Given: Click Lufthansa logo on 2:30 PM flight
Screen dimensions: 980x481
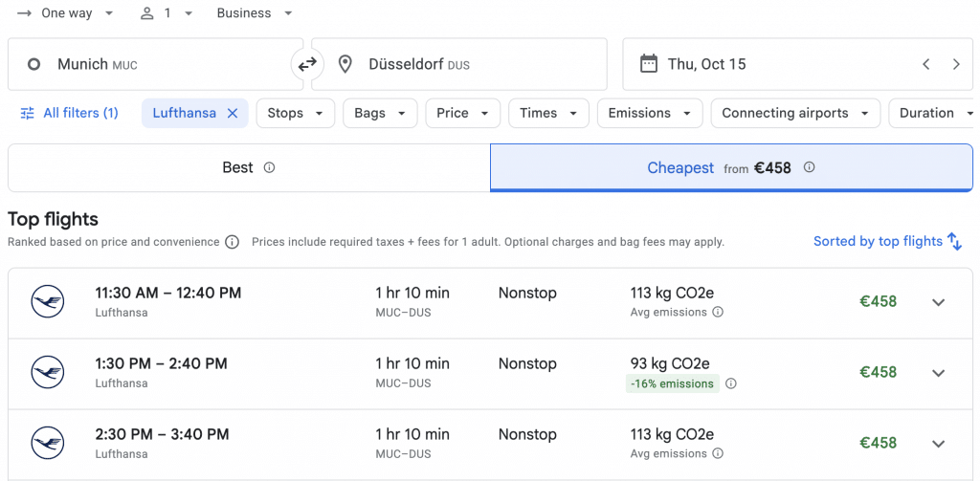Looking at the screenshot, I should tap(48, 443).
